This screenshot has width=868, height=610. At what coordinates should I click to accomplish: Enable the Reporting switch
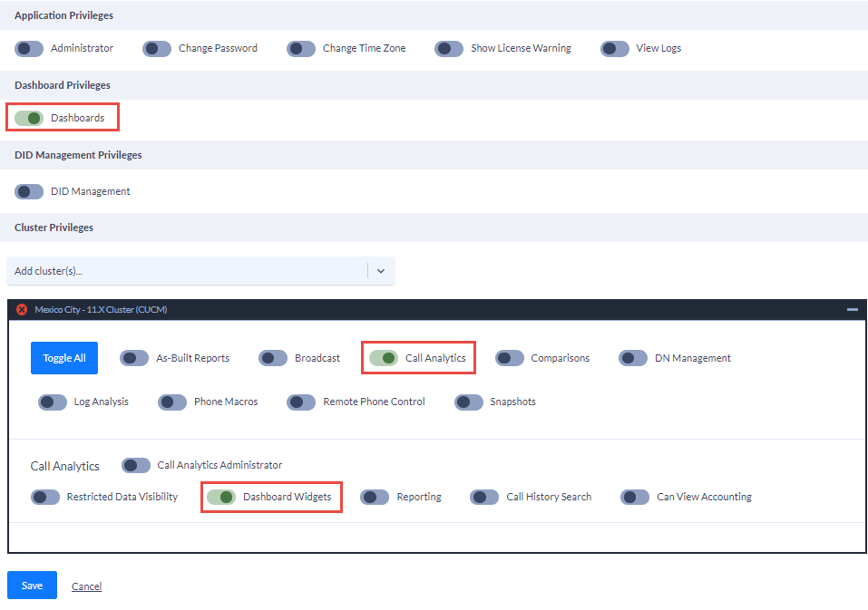pyautogui.click(x=375, y=497)
